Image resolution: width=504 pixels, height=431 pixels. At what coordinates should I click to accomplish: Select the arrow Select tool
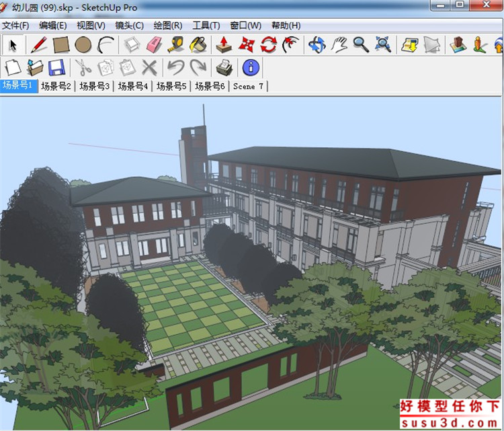13,44
